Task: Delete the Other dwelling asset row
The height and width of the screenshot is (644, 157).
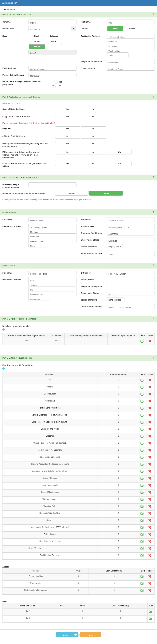Action: tap(150, 583)
